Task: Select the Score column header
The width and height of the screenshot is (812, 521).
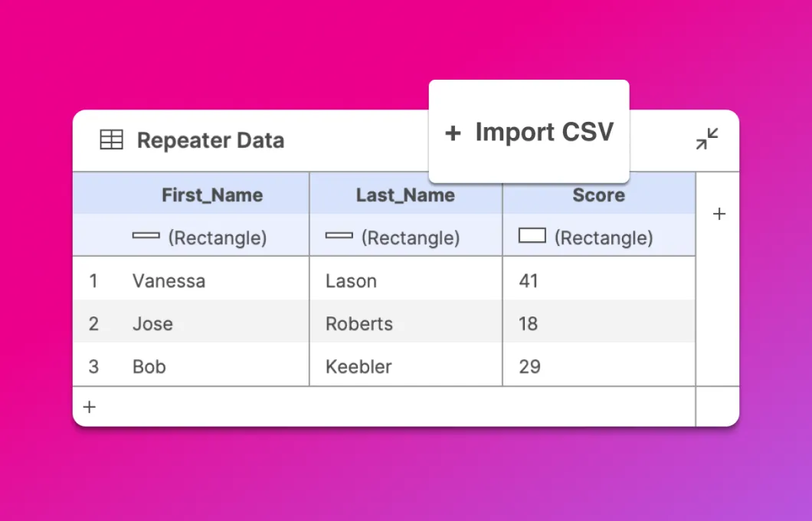Action: [598, 195]
